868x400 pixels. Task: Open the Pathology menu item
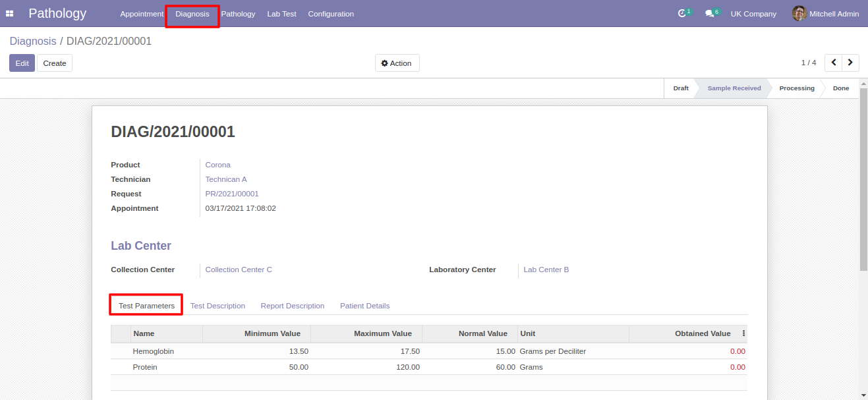pos(238,14)
